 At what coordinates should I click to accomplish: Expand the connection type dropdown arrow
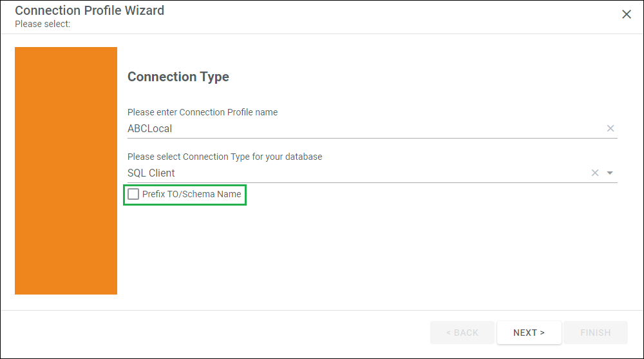pos(610,173)
